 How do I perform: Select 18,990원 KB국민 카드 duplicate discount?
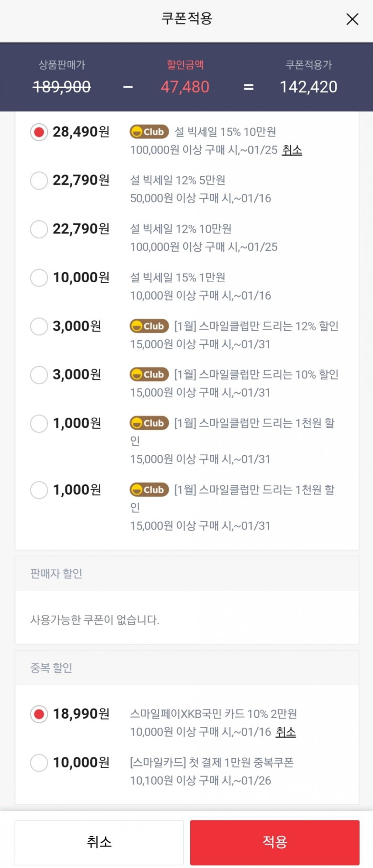[x=39, y=714]
